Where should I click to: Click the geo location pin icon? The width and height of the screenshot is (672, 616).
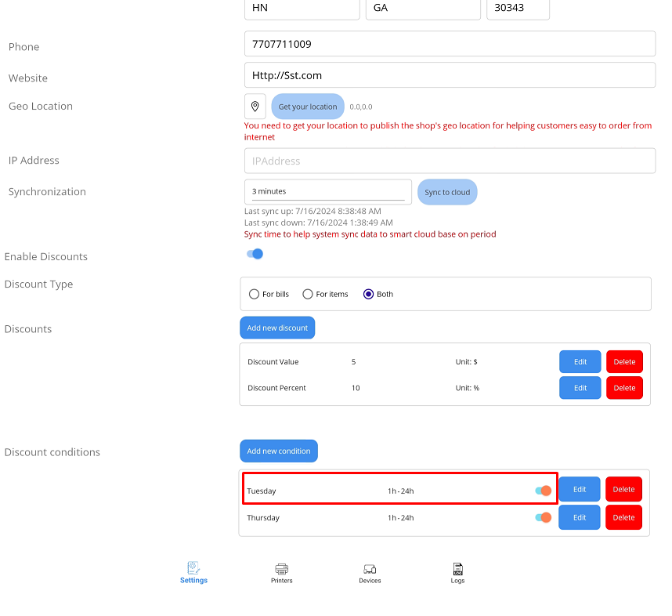(x=255, y=106)
